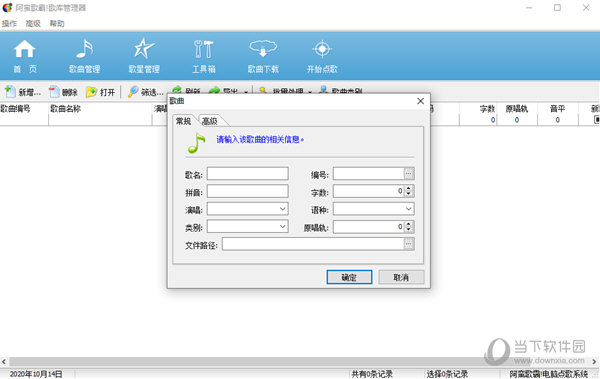Expand the 语种 language dropdown
Viewport: 600px width, 379px height.
coord(409,209)
